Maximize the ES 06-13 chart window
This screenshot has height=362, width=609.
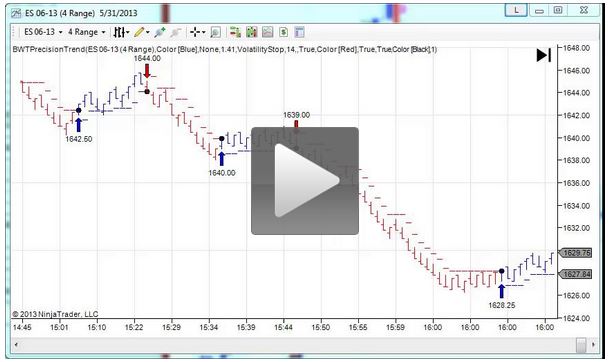(558, 10)
